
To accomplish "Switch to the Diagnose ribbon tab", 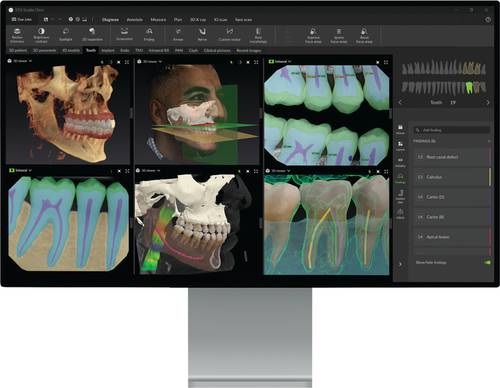I will coord(110,20).
